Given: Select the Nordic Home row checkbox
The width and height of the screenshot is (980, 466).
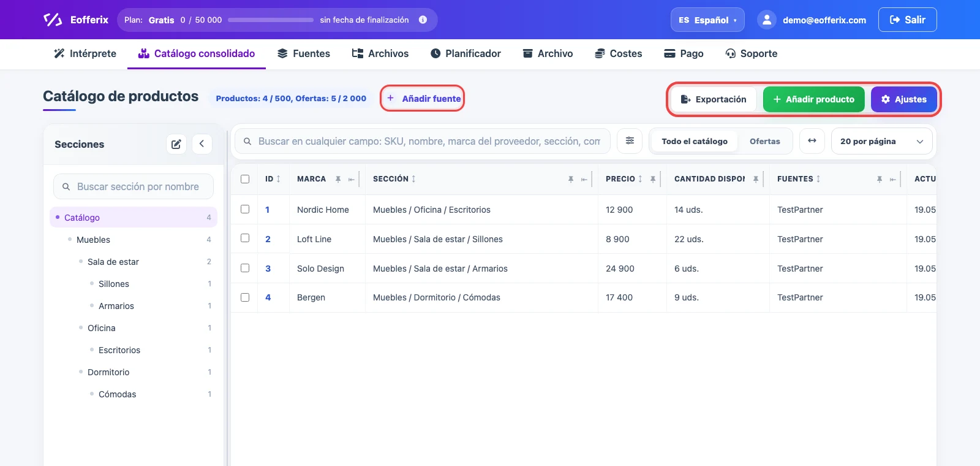Looking at the screenshot, I should point(245,209).
